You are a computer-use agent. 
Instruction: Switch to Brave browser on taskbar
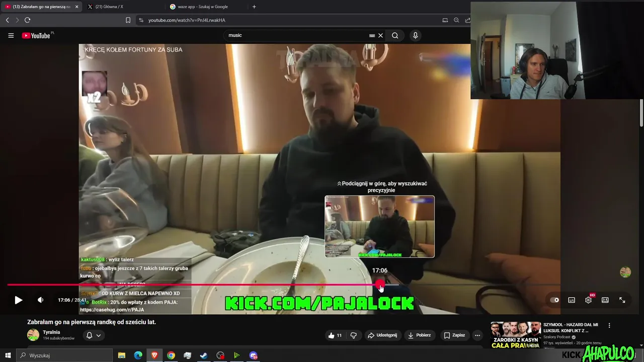(154, 355)
